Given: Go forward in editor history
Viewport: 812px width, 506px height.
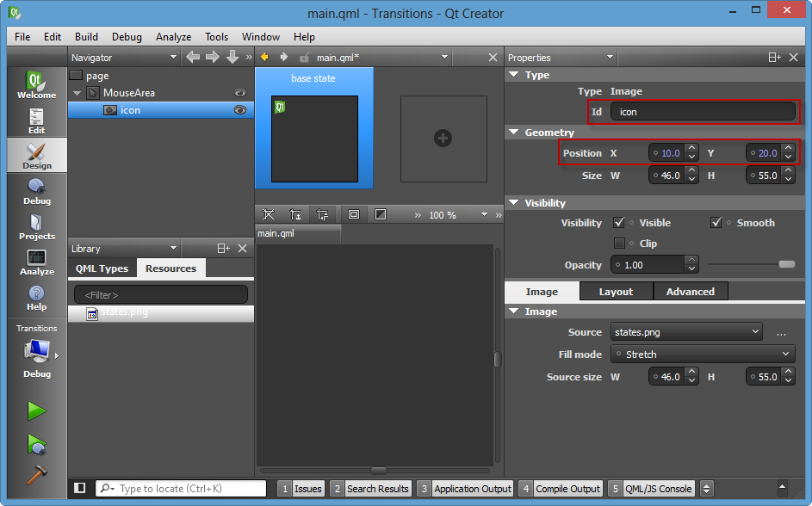Looking at the screenshot, I should (x=284, y=57).
